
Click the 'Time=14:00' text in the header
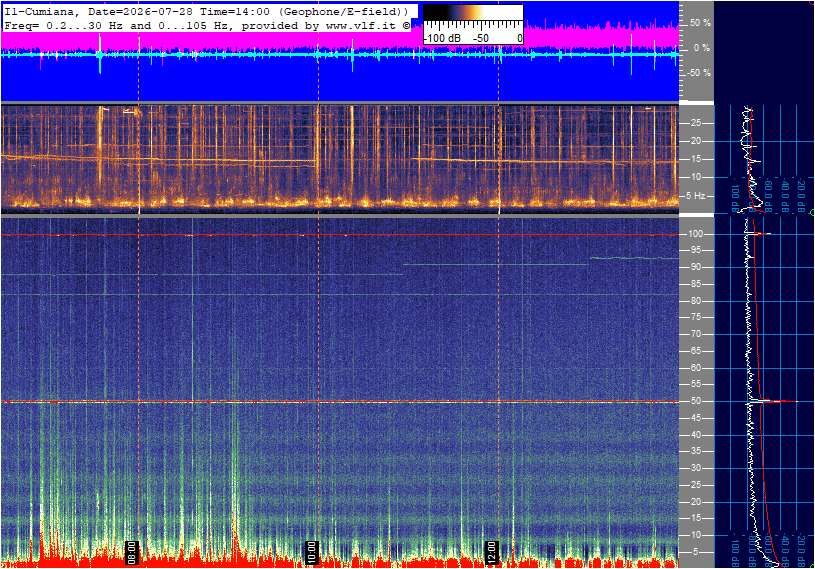point(235,11)
